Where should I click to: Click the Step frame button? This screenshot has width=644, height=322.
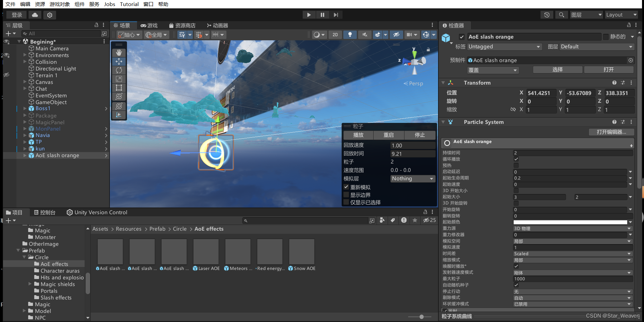coord(336,15)
